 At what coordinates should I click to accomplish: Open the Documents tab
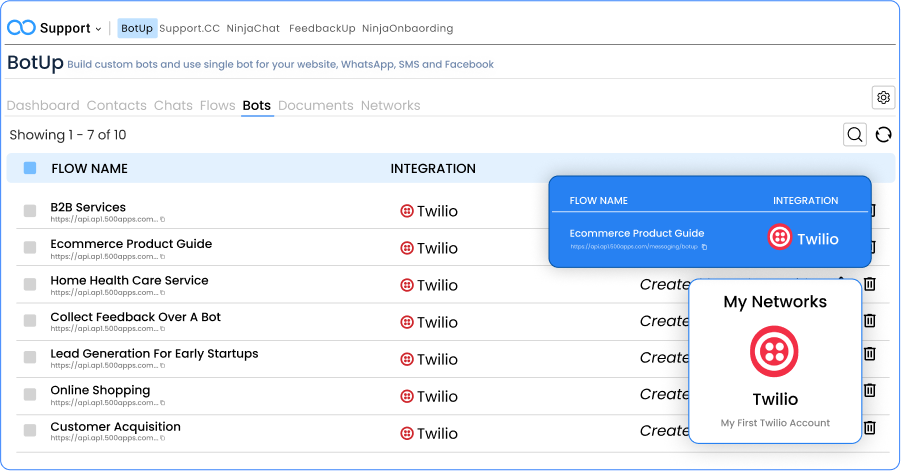pyautogui.click(x=315, y=105)
